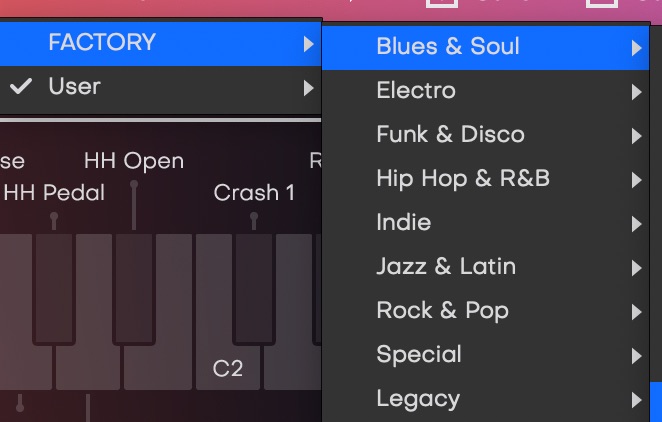Click the Crash 1 key marker pin
Image resolution: width=662 pixels, height=422 pixels.
pyautogui.click(x=254, y=217)
